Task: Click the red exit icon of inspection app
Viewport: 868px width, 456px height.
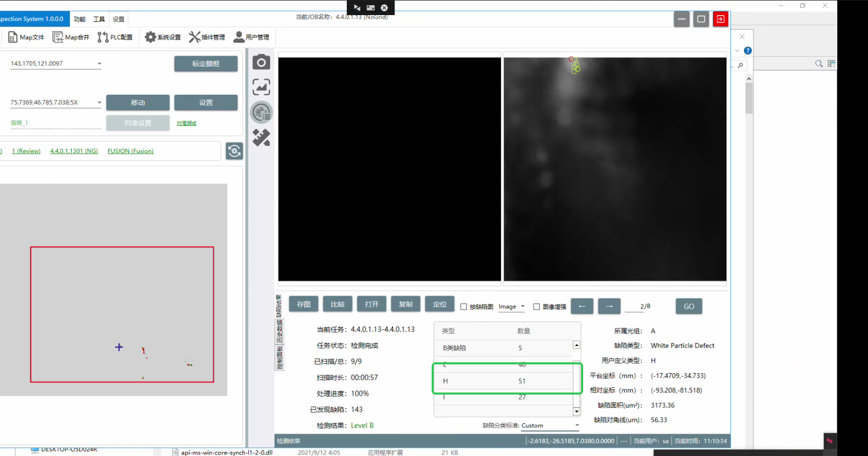Action: pyautogui.click(x=721, y=19)
